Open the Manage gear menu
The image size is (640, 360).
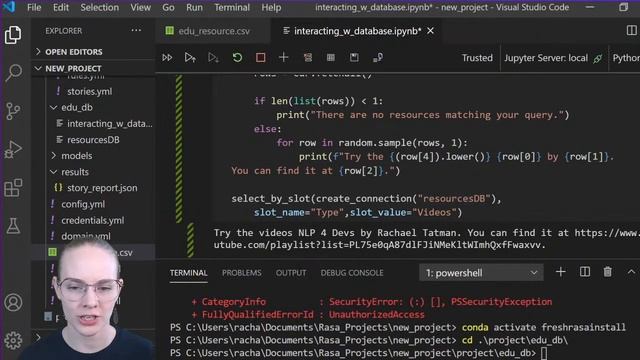13,340
